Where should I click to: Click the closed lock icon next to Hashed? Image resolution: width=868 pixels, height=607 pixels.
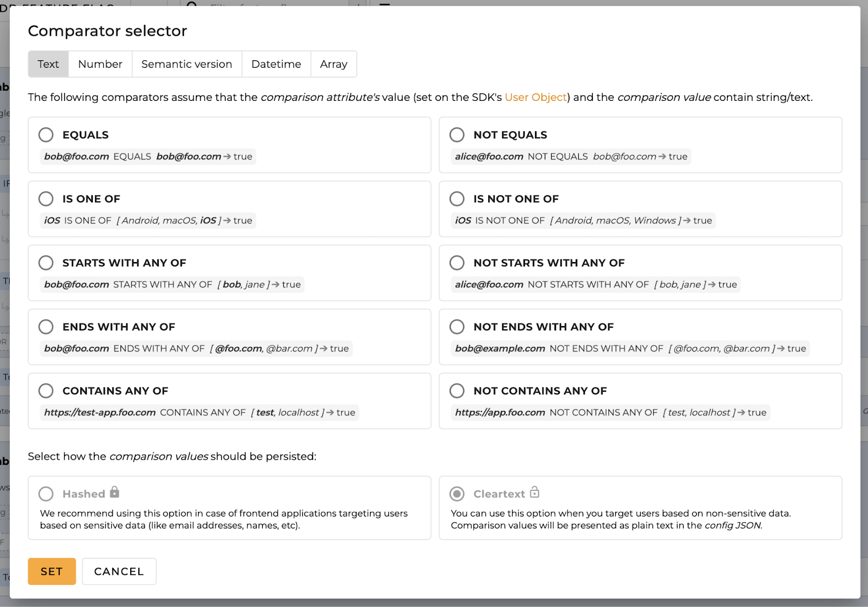coord(114,493)
